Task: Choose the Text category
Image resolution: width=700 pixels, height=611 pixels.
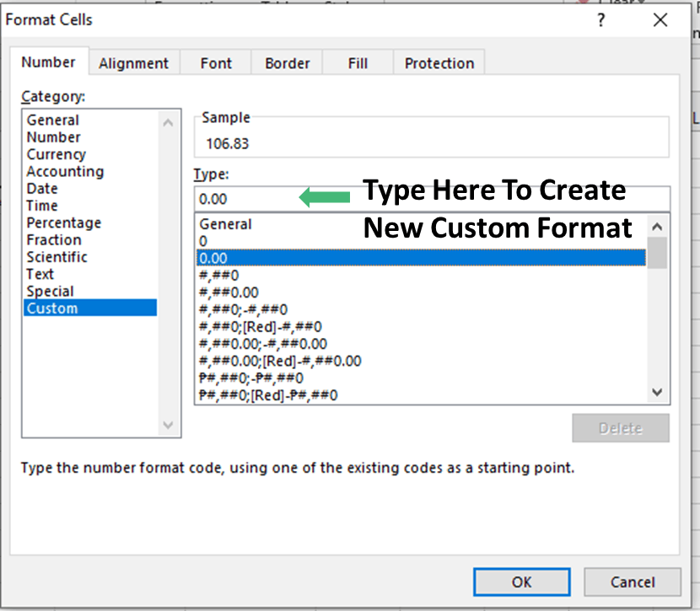Action: [x=90, y=274]
